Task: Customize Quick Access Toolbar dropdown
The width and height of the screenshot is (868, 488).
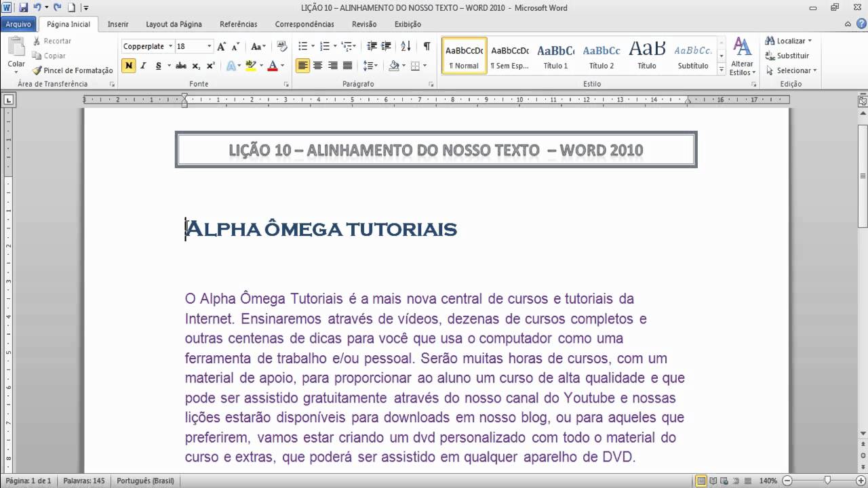Action: click(x=85, y=7)
